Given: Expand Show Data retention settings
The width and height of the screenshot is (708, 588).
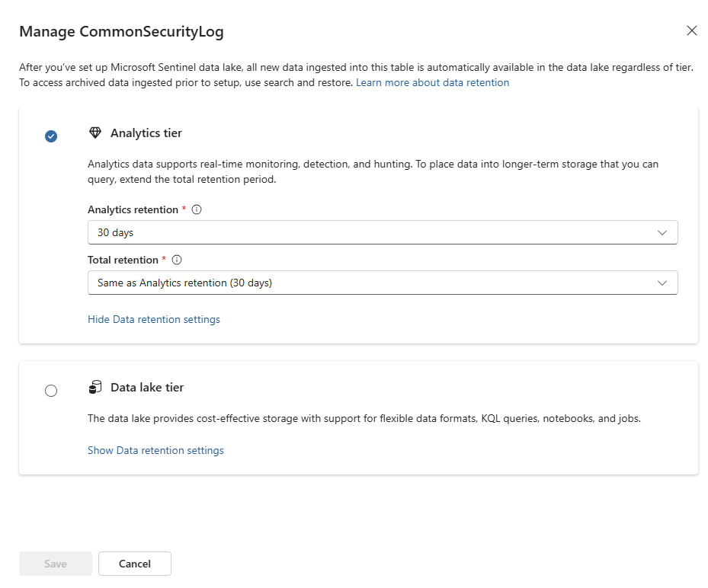Looking at the screenshot, I should coord(155,450).
